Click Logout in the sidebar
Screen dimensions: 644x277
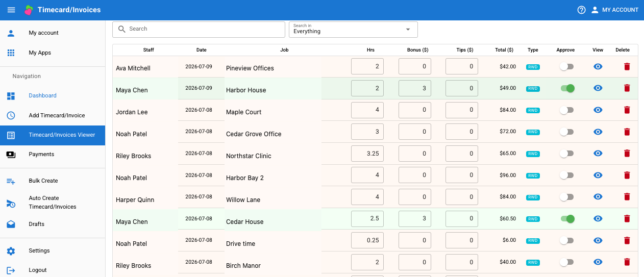(x=53, y=270)
